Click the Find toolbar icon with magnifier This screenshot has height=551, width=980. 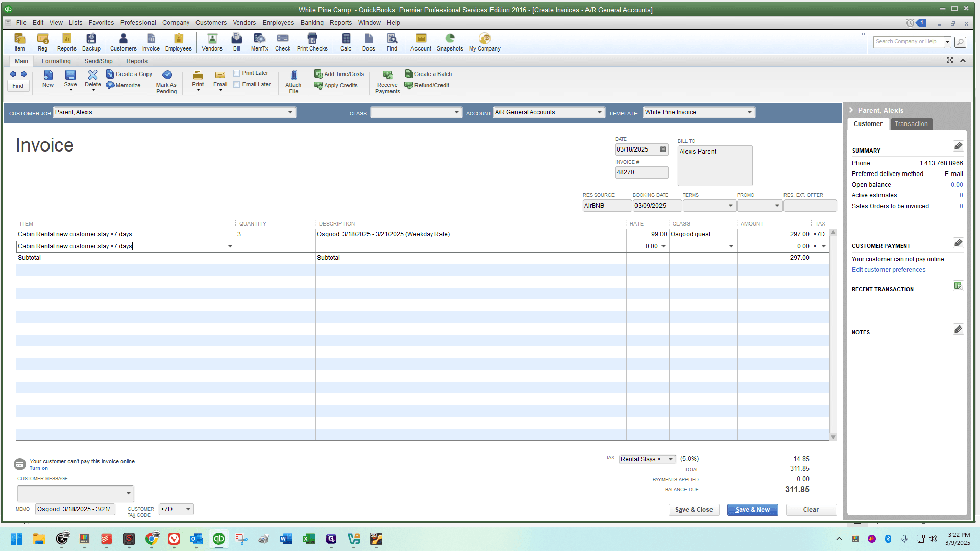point(391,42)
